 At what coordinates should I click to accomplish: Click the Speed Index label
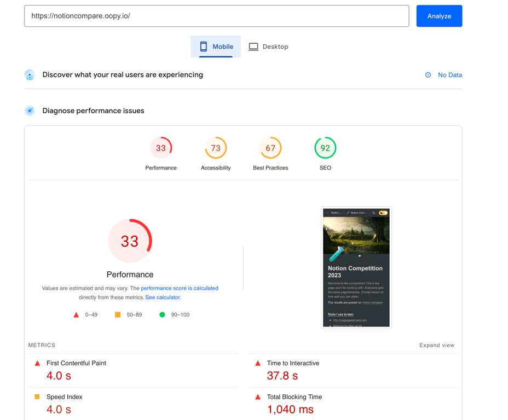(x=65, y=396)
